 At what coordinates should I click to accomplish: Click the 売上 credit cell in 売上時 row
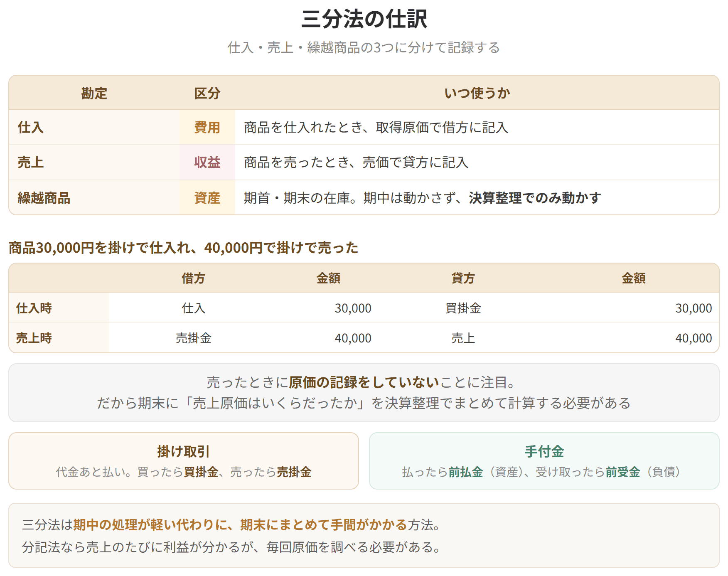(x=463, y=338)
